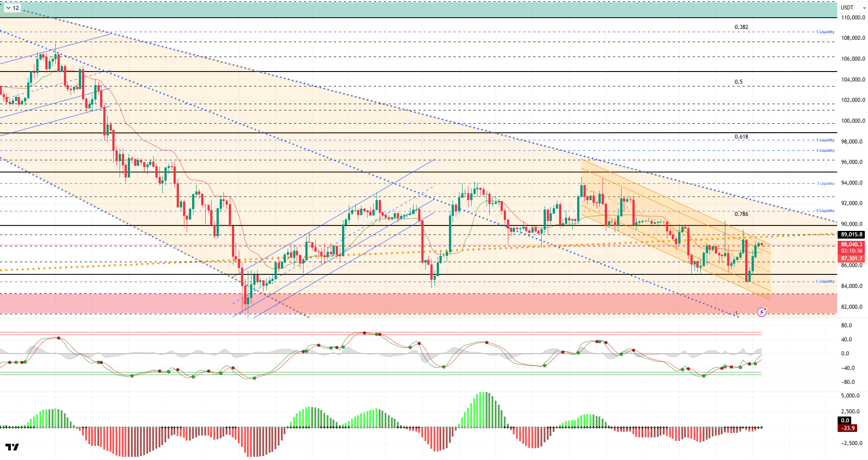Select the 0.5 Fibonacci level label
The image size is (868, 460).
click(x=738, y=82)
